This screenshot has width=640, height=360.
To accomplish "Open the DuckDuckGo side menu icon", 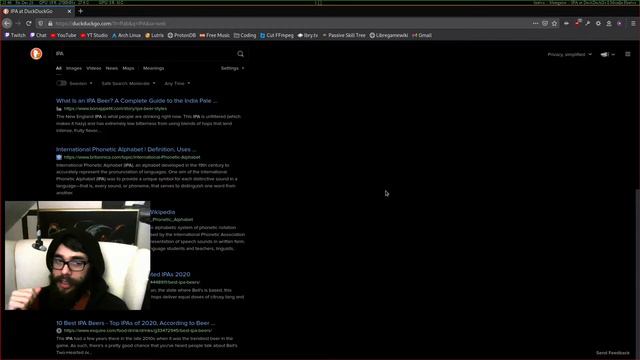I will point(628,54).
